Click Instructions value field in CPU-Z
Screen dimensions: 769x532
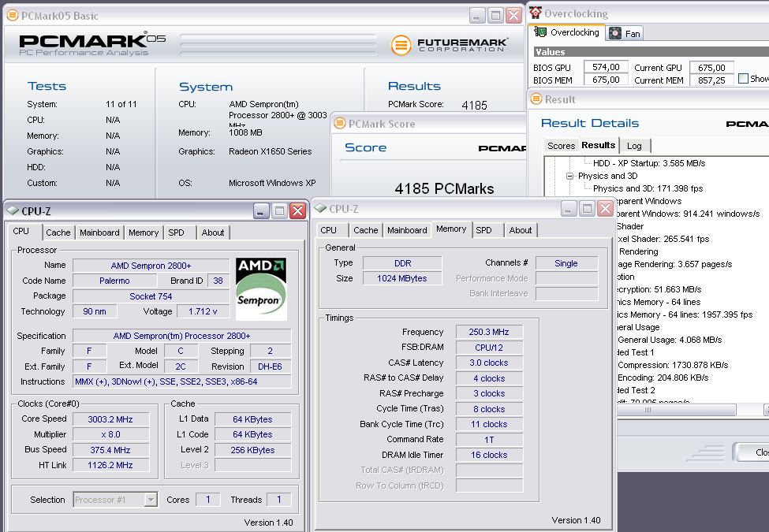tap(182, 381)
